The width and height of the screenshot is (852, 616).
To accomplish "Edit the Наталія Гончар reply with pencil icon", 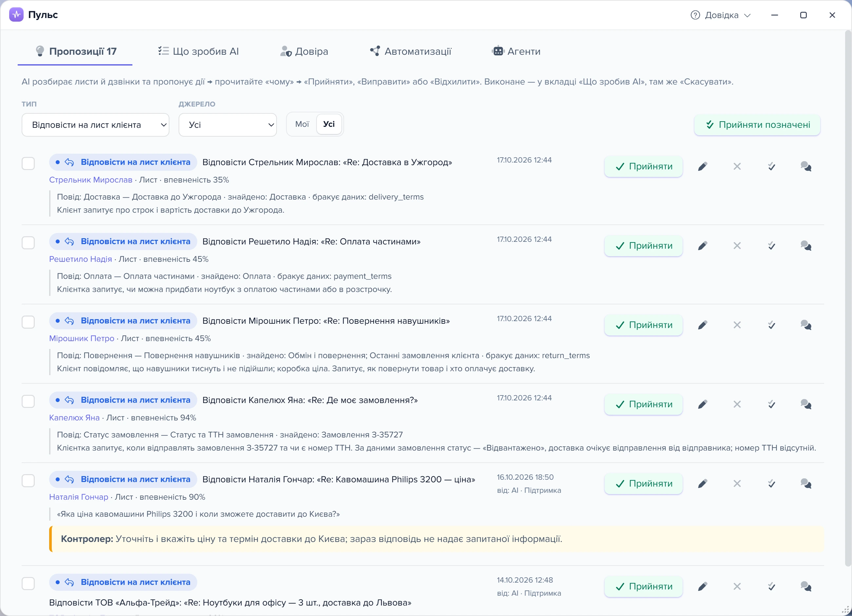I will (x=703, y=483).
